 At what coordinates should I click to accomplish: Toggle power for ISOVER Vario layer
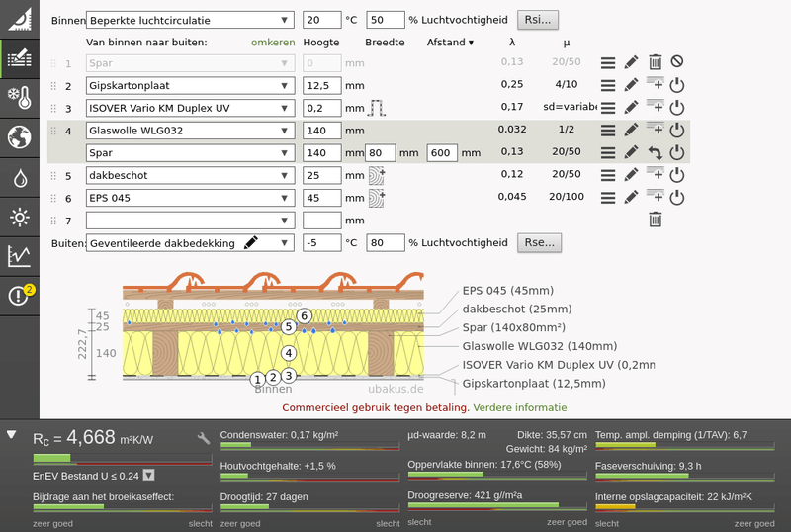pyautogui.click(x=677, y=108)
